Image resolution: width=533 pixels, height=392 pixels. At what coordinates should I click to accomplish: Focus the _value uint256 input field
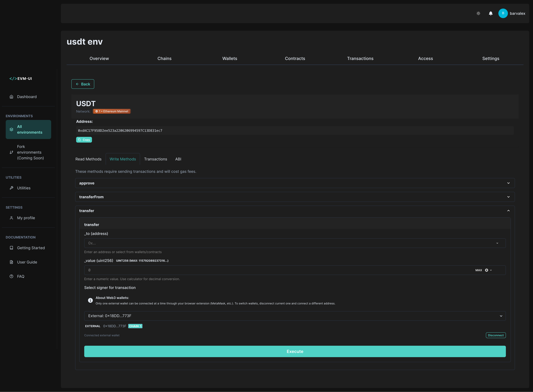295,270
